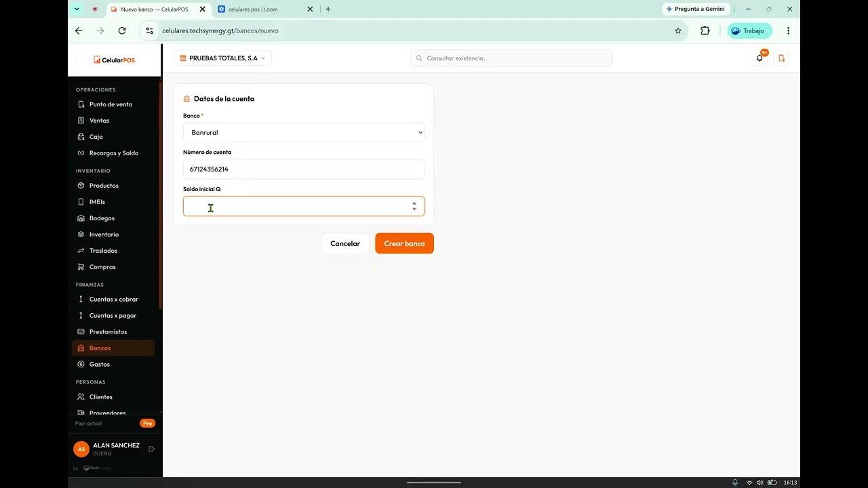Close the celulares pos | Loom tab

[310, 9]
